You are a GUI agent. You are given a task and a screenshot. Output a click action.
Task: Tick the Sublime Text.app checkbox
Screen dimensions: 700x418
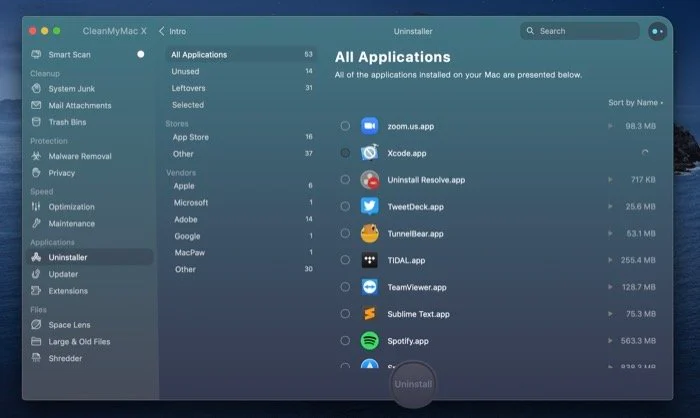click(345, 314)
